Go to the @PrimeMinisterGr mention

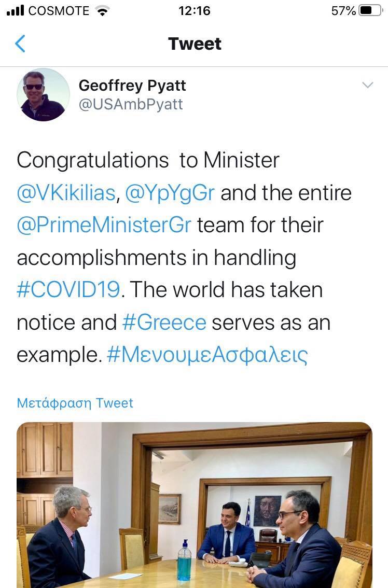tap(104, 226)
